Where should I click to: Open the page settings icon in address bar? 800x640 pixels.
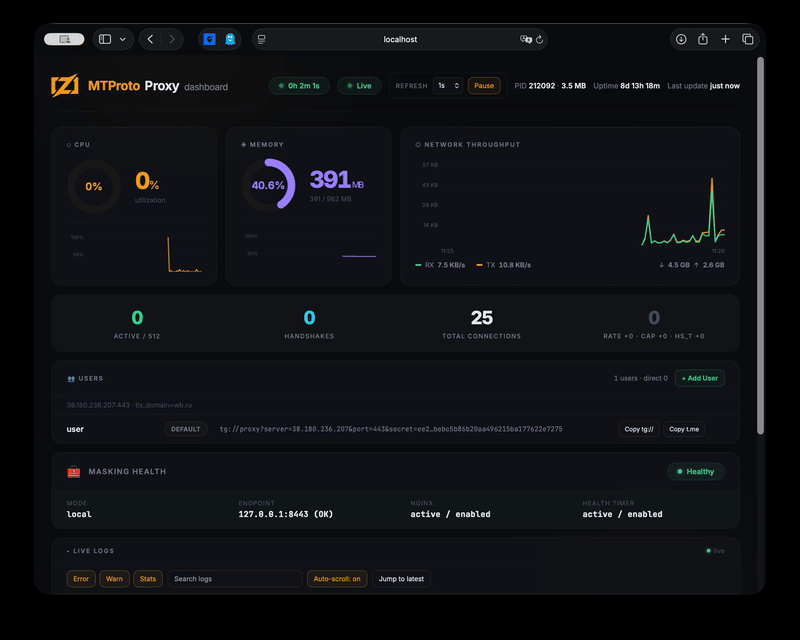coord(262,39)
